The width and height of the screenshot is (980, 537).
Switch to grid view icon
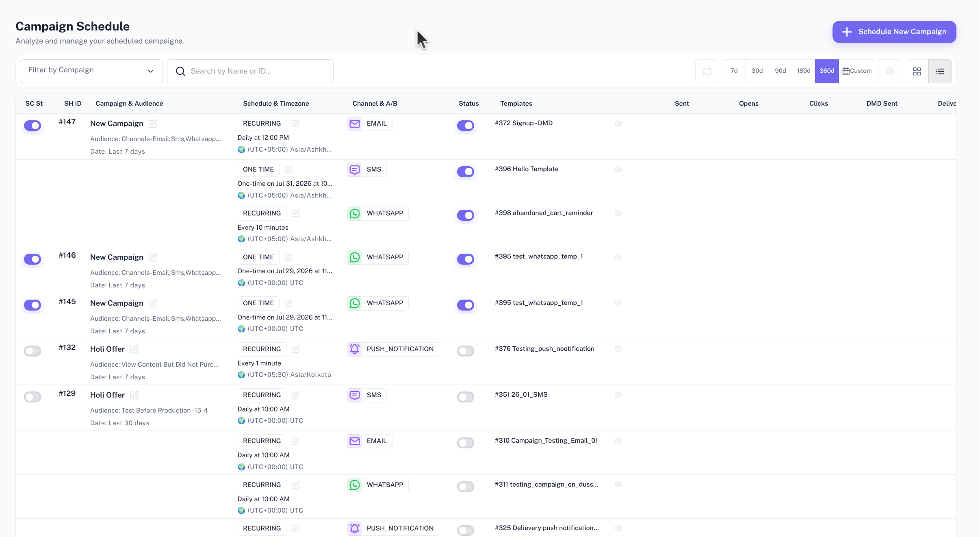pyautogui.click(x=917, y=71)
